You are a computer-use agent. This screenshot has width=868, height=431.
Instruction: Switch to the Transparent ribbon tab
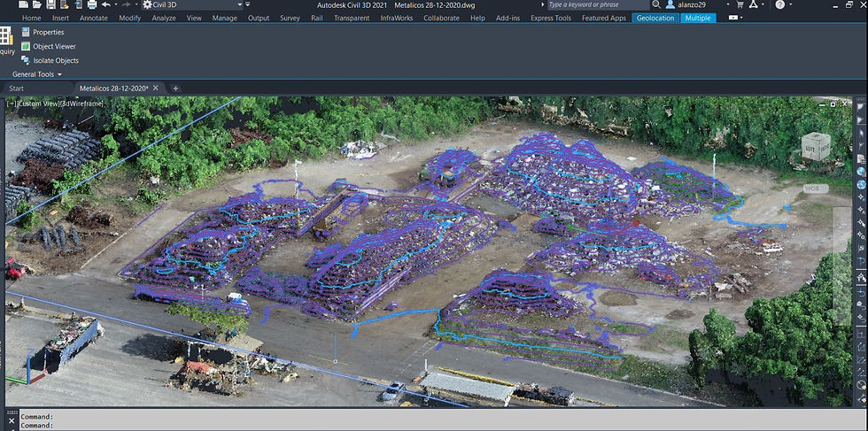point(352,18)
